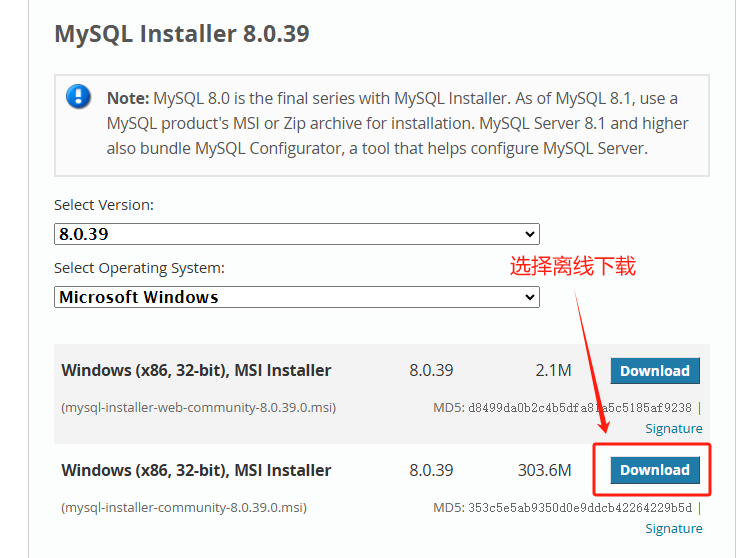Click the mysql-installer-community-8.0.39.0.msi filename
The width and height of the screenshot is (750, 558).
(x=184, y=507)
